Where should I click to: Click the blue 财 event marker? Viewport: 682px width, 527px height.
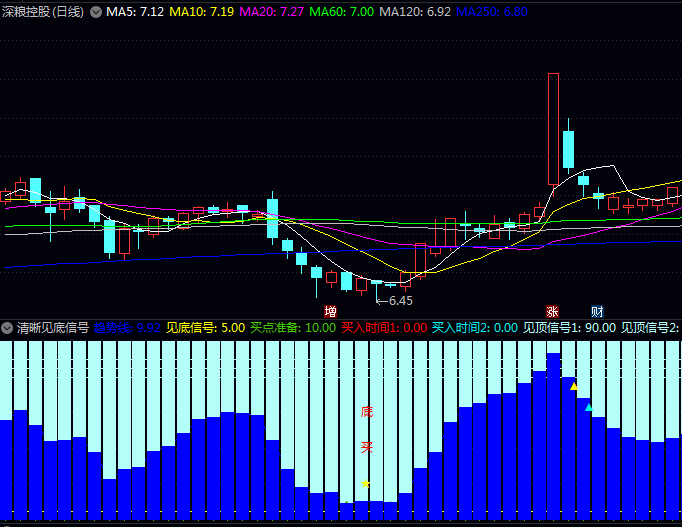pos(597,312)
